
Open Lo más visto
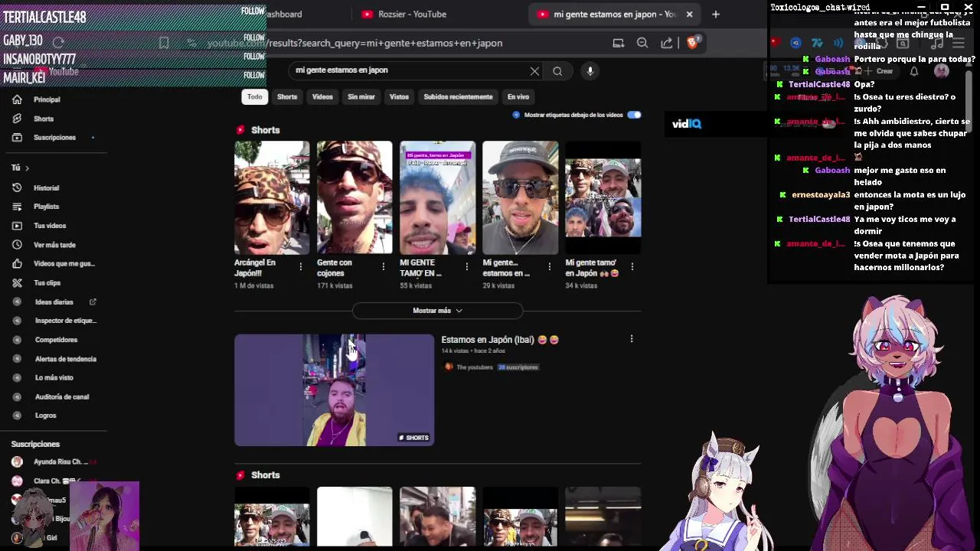[x=54, y=377]
